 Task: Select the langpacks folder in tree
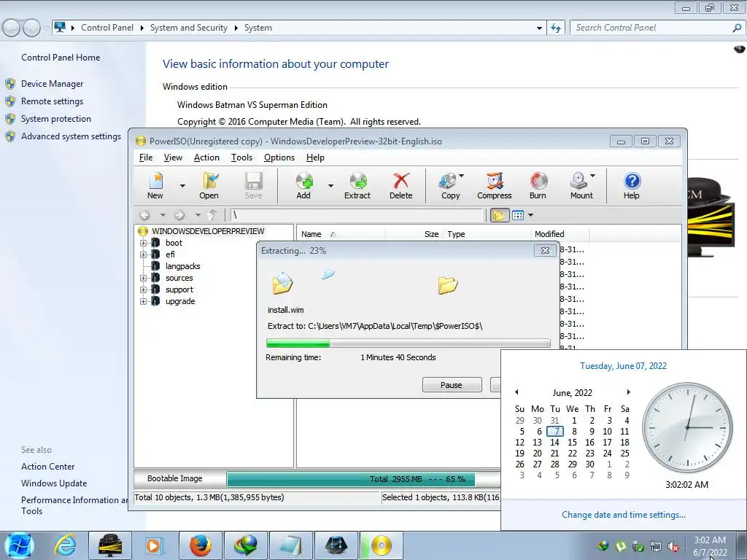tap(182, 266)
